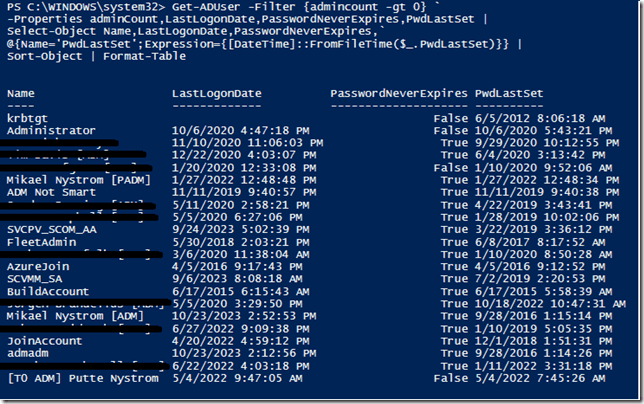Viewport: 644px width, 404px height.
Task: Select the PasswordNeverExpires column header
Action: [x=396, y=93]
